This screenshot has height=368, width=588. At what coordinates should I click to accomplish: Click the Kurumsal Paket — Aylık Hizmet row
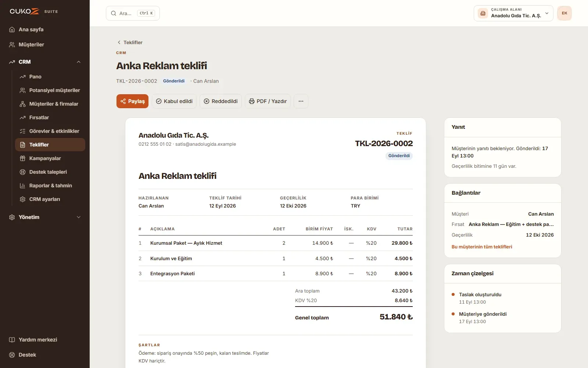(x=276, y=243)
